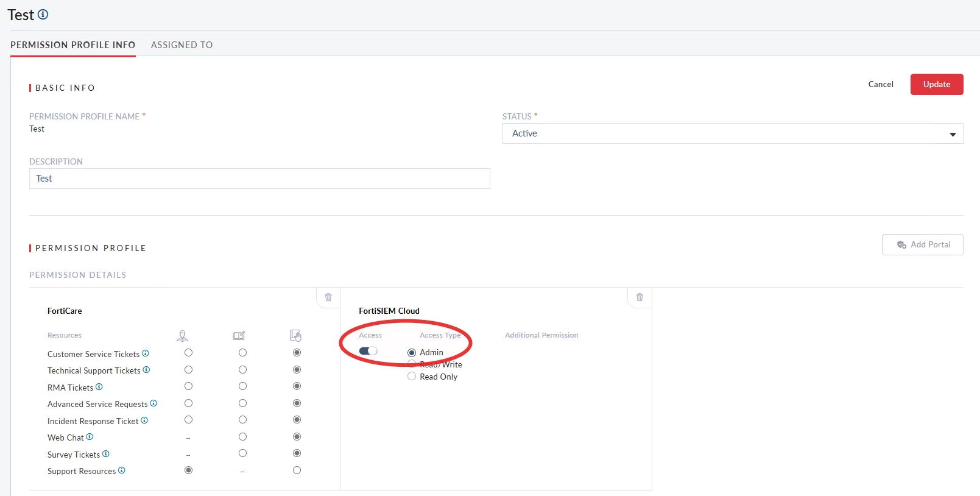Toggle the FortiSIEM Cloud Access switch
This screenshot has height=496, width=980.
(368, 351)
